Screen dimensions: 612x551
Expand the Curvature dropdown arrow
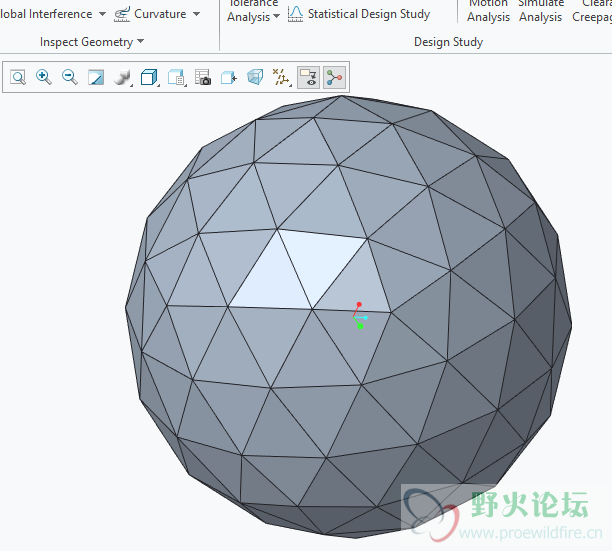196,14
